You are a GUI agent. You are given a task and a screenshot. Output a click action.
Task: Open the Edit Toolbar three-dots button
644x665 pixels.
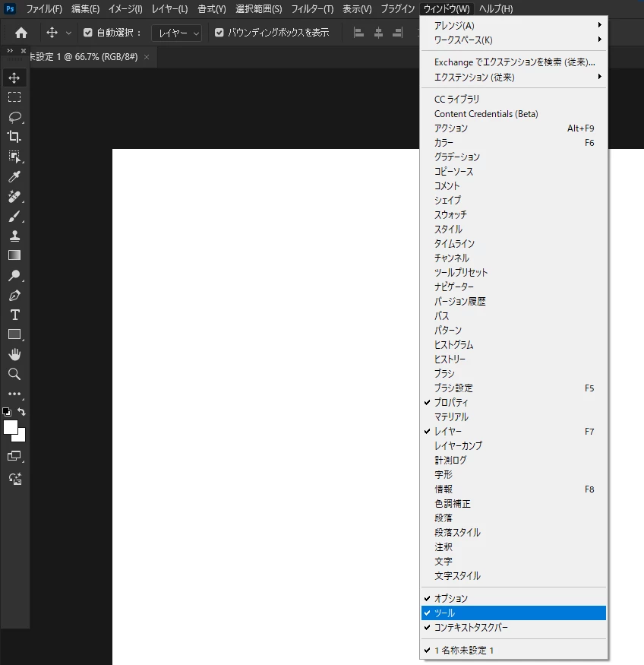coord(14,394)
